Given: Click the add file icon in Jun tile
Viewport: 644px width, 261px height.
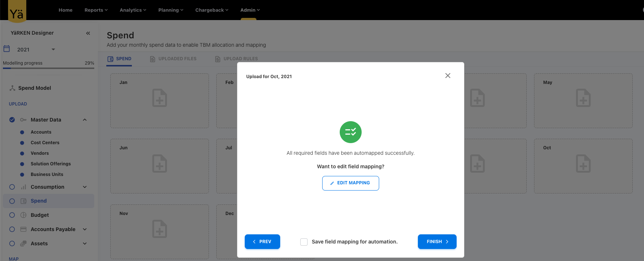Looking at the screenshot, I should click(160, 164).
